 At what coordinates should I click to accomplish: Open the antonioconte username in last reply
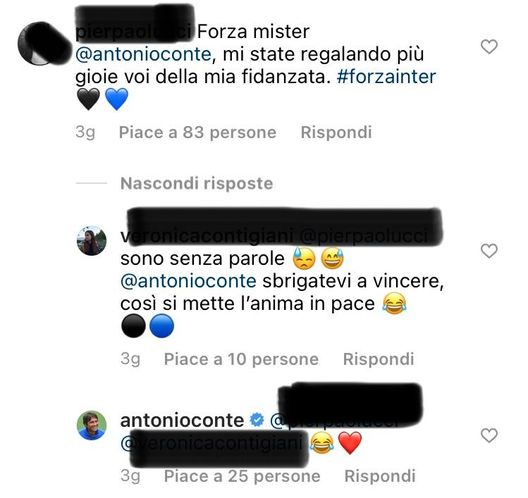coord(182,420)
